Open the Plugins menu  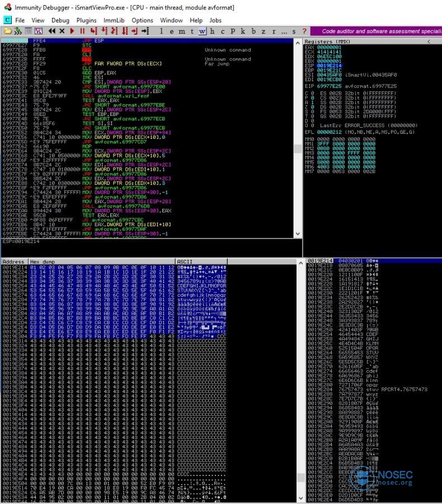[86, 20]
